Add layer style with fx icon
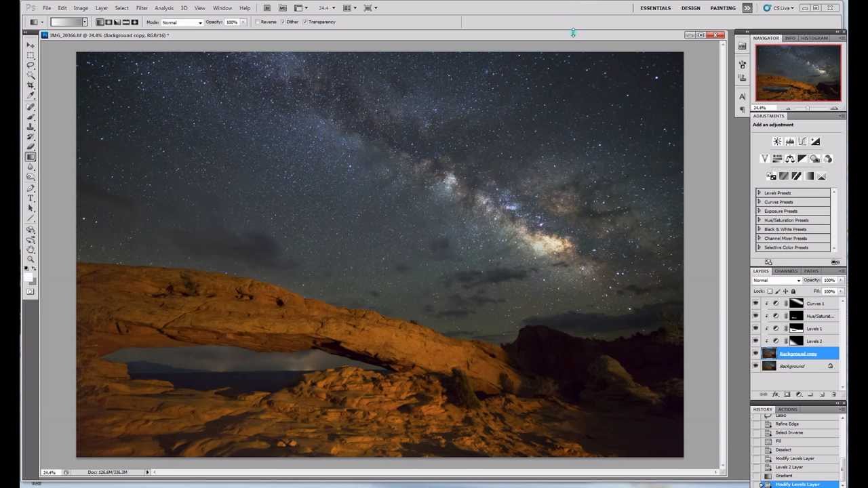Image resolution: width=868 pixels, height=488 pixels. click(776, 394)
